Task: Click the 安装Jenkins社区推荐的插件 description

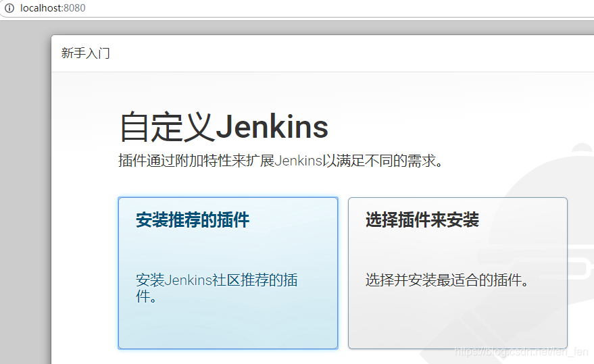Action: point(217,288)
